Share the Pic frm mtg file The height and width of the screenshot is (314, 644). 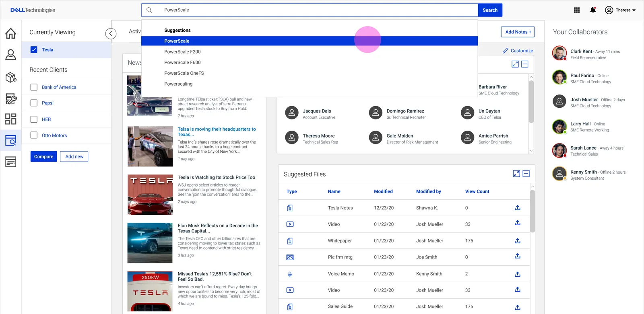point(518,256)
